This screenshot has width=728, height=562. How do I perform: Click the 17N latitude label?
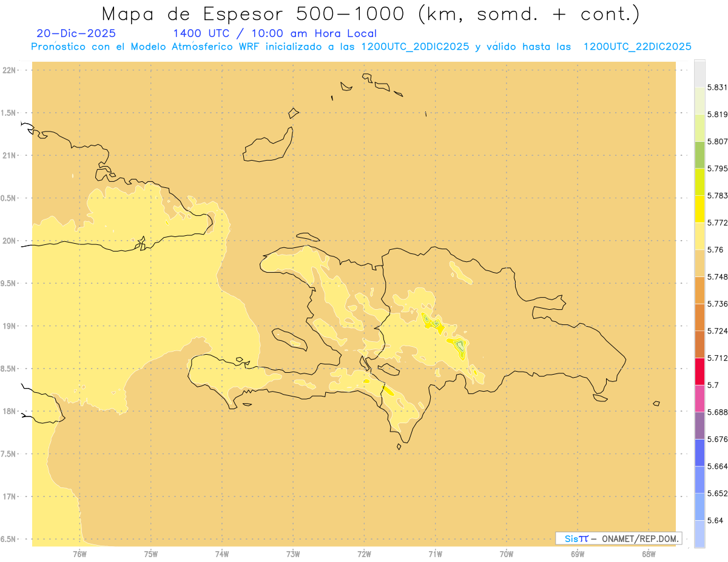8,497
